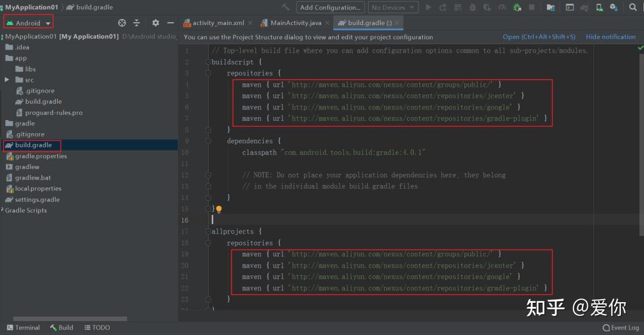The width and height of the screenshot is (644, 335).
Task: Expand the src folder in tree
Action: (x=7, y=79)
